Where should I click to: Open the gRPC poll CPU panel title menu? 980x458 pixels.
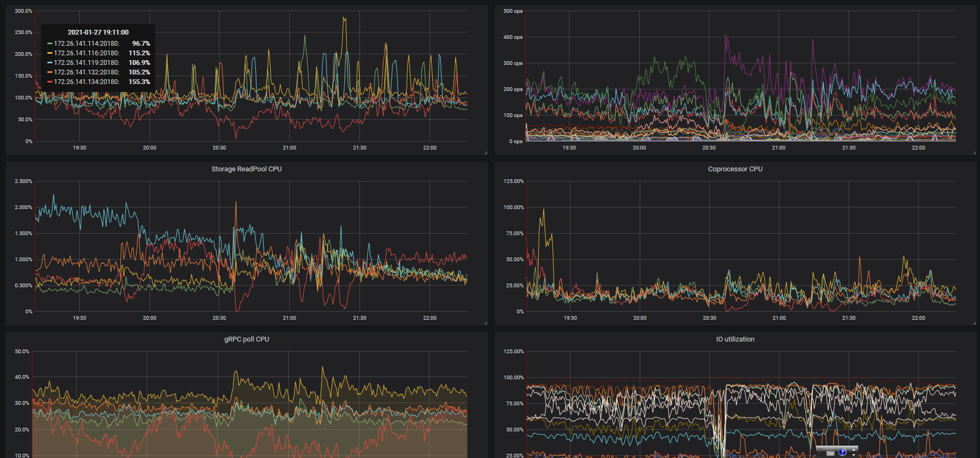246,339
